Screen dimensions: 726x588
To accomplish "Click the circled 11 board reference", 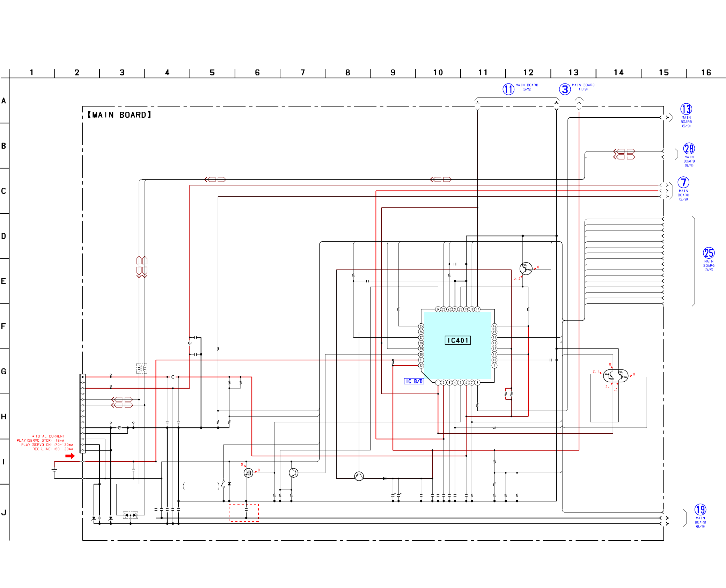I will click(508, 89).
